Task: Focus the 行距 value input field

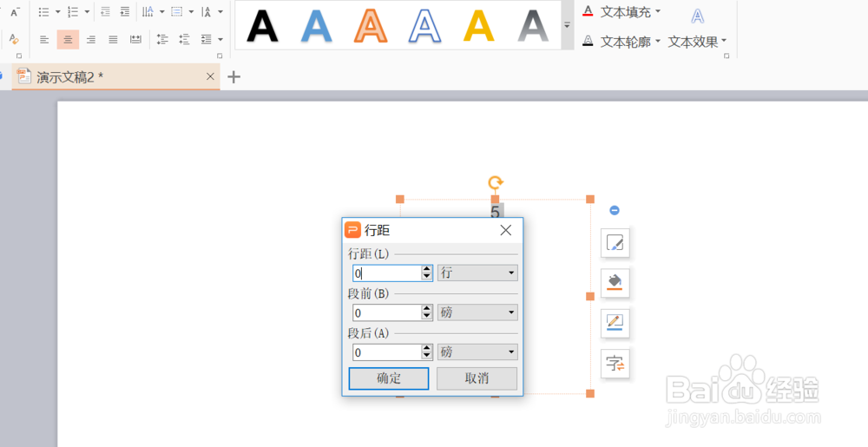Action: (387, 273)
